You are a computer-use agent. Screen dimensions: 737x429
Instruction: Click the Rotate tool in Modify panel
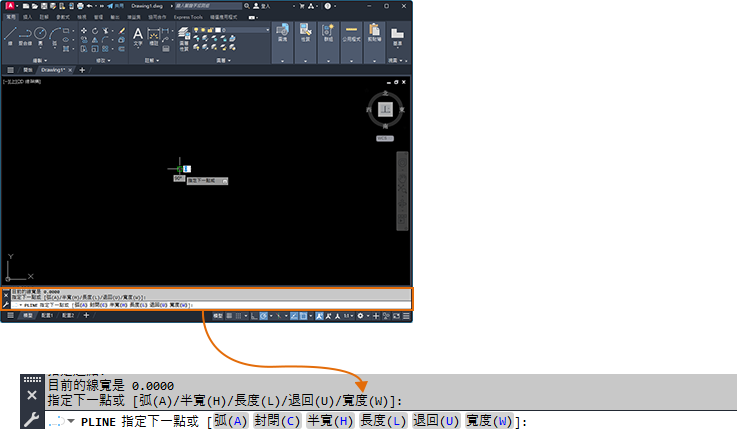pos(95,31)
